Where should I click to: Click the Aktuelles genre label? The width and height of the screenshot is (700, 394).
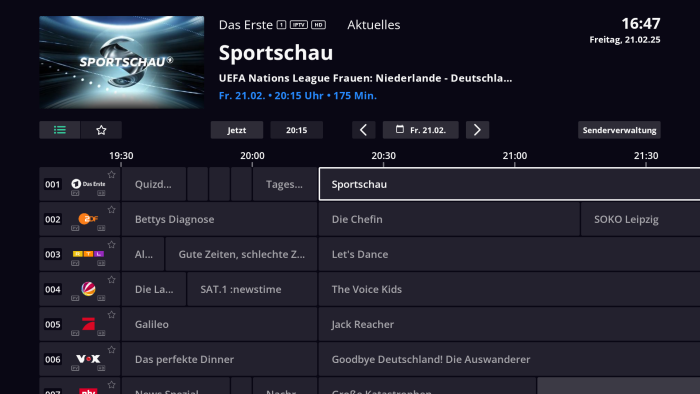point(374,25)
